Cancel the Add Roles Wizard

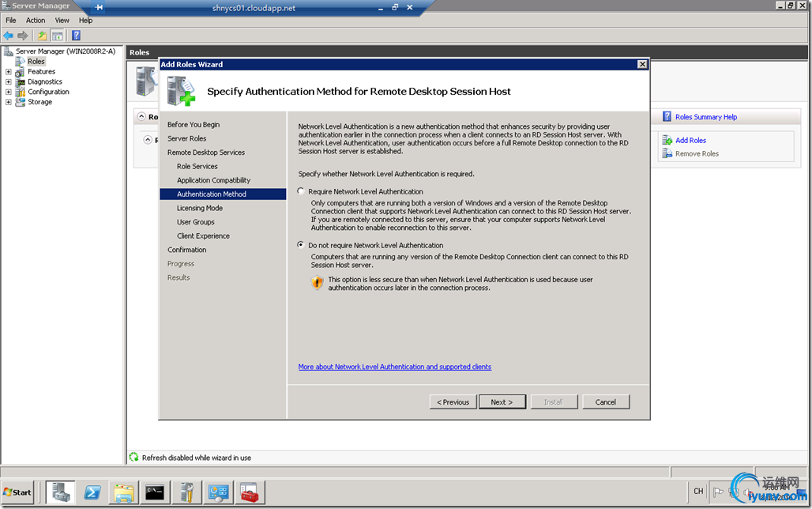[x=606, y=402]
